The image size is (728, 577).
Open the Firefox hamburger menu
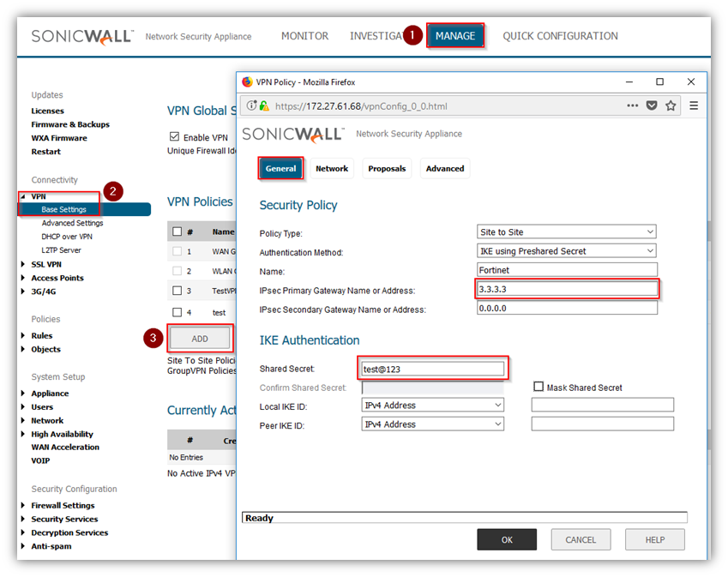pyautogui.click(x=694, y=105)
